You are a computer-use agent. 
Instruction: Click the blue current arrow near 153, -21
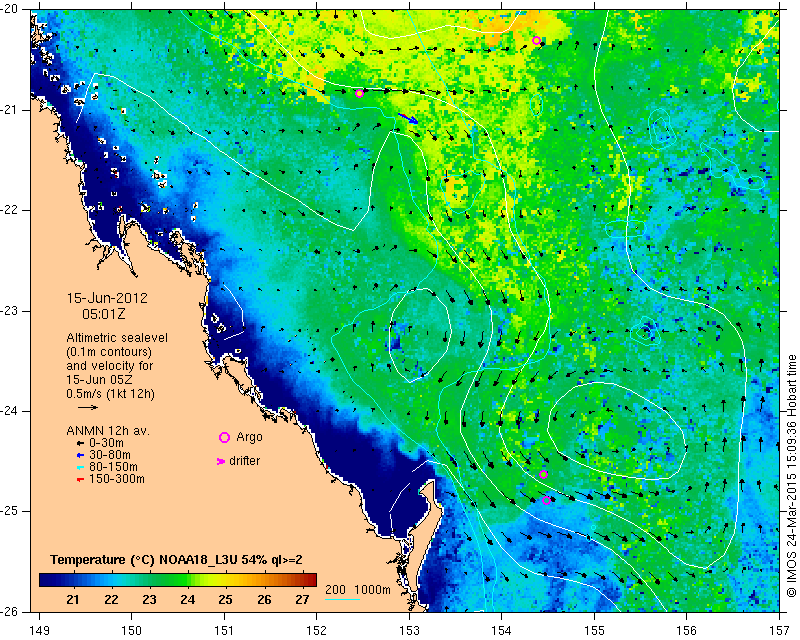[x=408, y=118]
